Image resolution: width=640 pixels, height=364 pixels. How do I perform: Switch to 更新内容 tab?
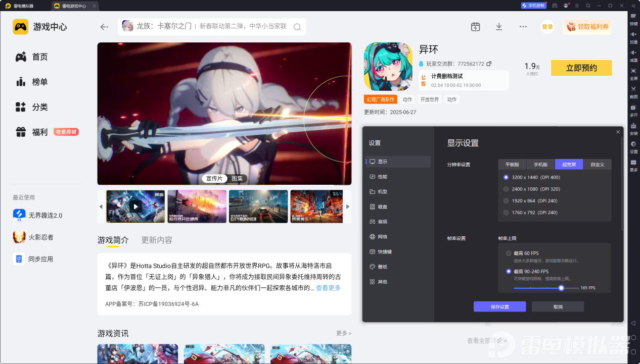pyautogui.click(x=157, y=240)
